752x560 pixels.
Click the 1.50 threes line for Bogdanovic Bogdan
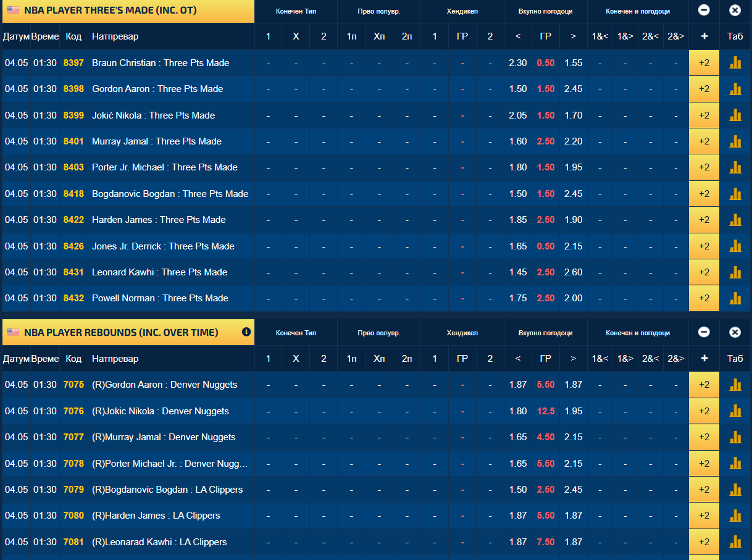(546, 194)
